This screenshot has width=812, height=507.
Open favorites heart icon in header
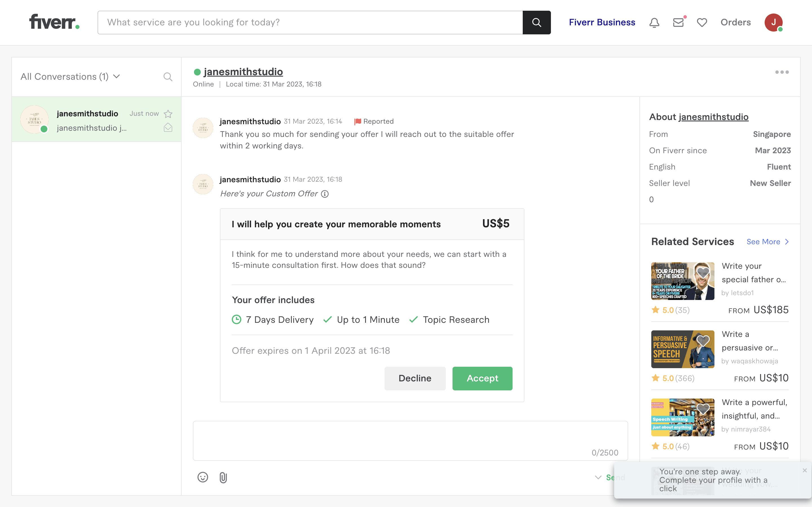702,23
